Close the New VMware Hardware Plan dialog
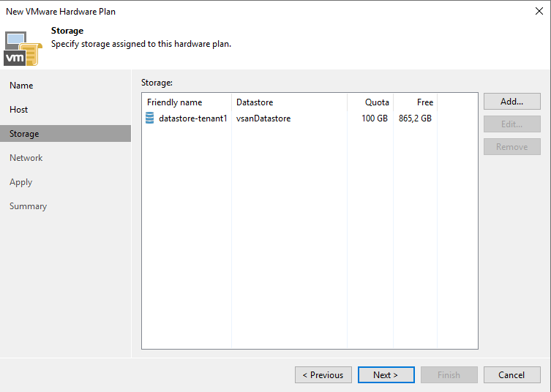Image resolution: width=551 pixels, height=392 pixels. (x=539, y=11)
